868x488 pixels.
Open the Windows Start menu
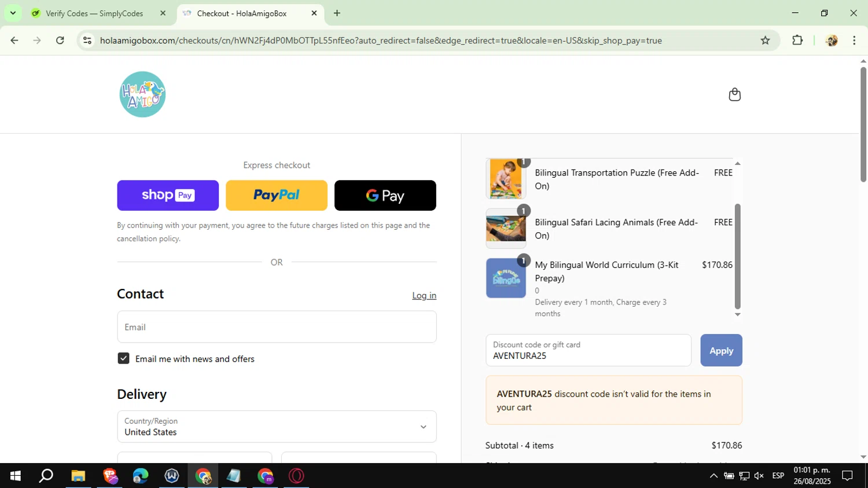click(x=16, y=476)
